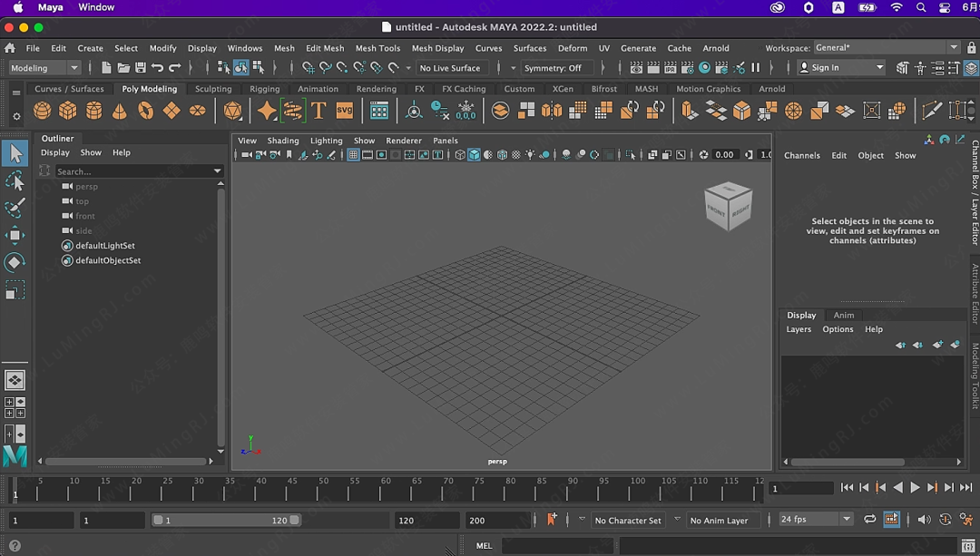
Task: Create a polygon cube from shelf
Action: click(68, 111)
